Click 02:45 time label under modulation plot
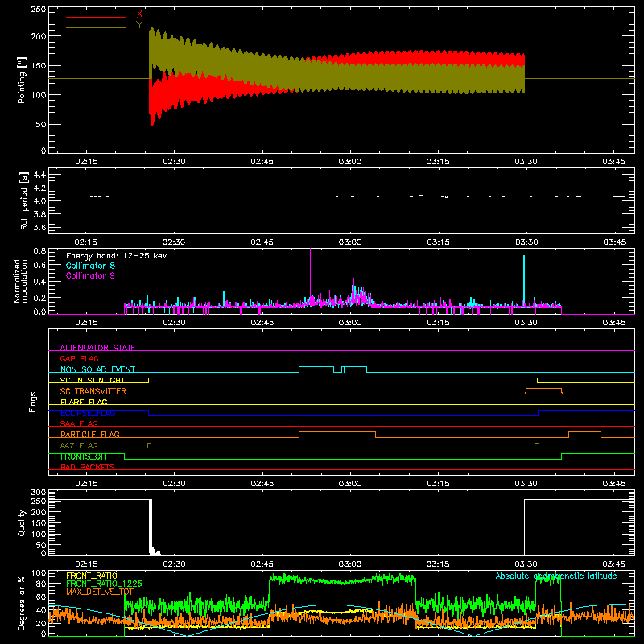Viewport: 644px width, 644px height. (262, 323)
